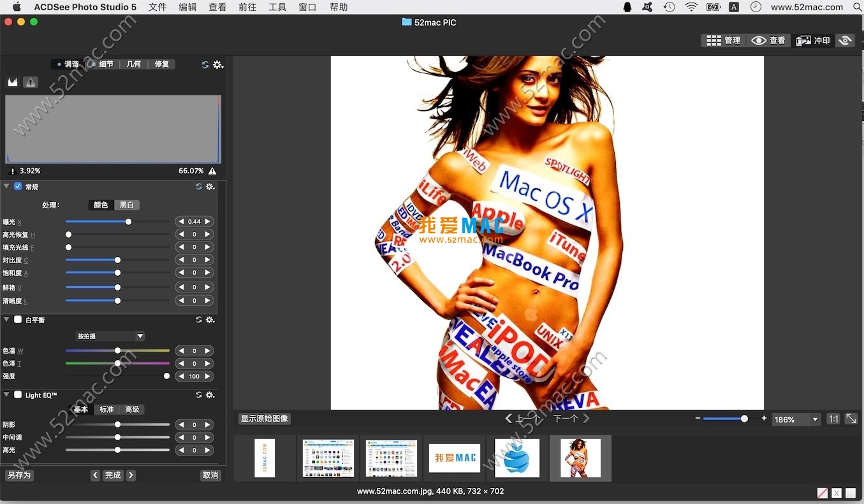864x504 pixels.
Task: Open the 细节 tab
Action: (x=102, y=64)
